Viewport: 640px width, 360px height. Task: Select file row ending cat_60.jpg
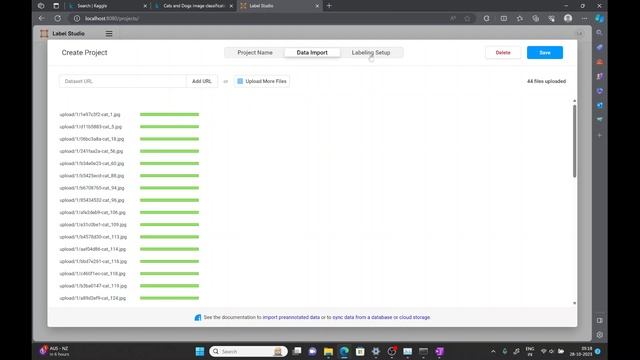coord(91,164)
